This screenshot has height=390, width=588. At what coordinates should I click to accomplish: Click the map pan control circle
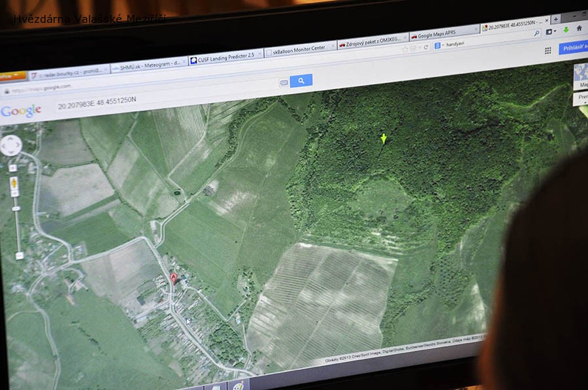coord(10,145)
